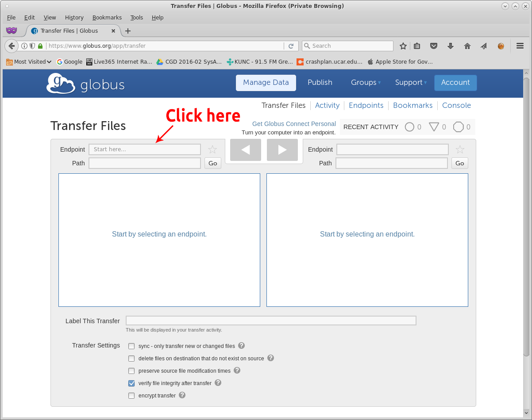
Task: Click the left Endpoint 'Start here...' field
Action: (145, 149)
